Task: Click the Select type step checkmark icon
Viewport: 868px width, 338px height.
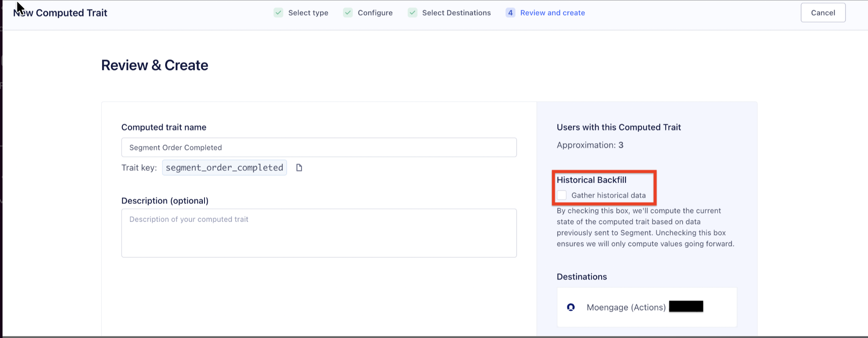Action: point(278,13)
